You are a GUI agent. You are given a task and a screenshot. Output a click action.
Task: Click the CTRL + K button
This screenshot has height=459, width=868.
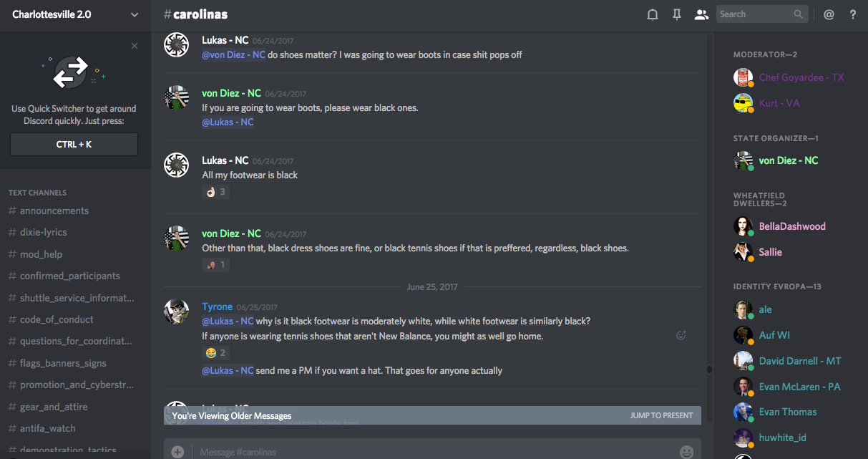74,144
